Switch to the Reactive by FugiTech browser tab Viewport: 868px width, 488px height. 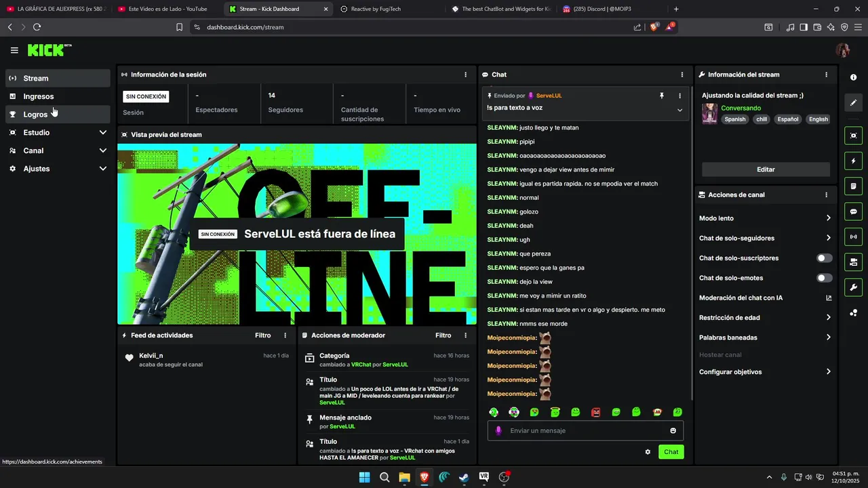click(389, 9)
